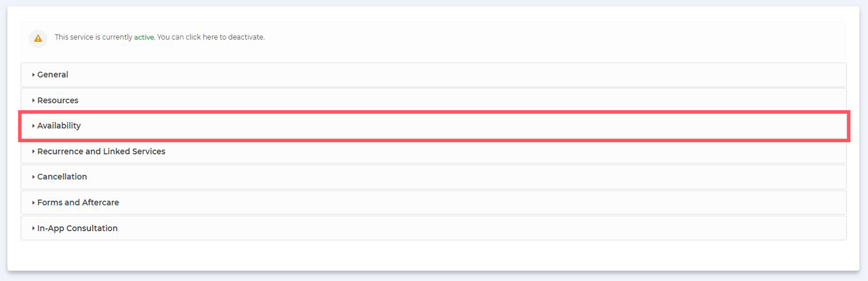Click the green "active" status word

click(144, 37)
